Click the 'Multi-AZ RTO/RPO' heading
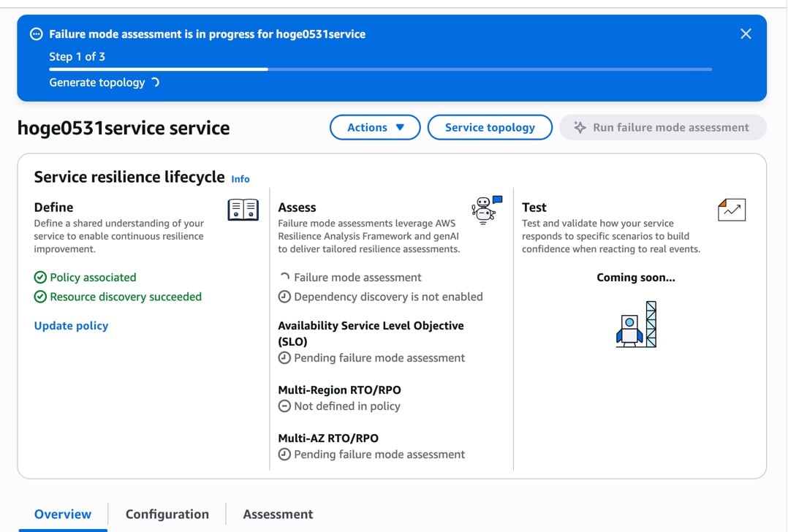Viewport: 788px width, 532px height. (x=328, y=438)
